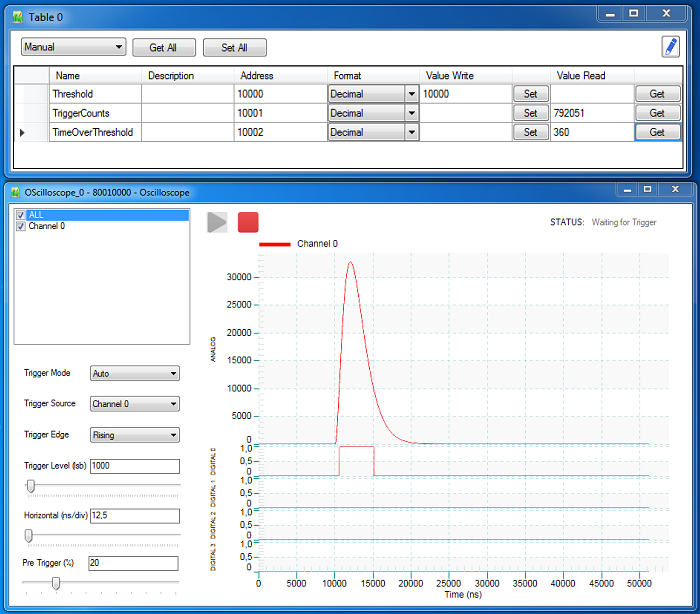Toggle the ALL channels checkbox

(x=21, y=215)
